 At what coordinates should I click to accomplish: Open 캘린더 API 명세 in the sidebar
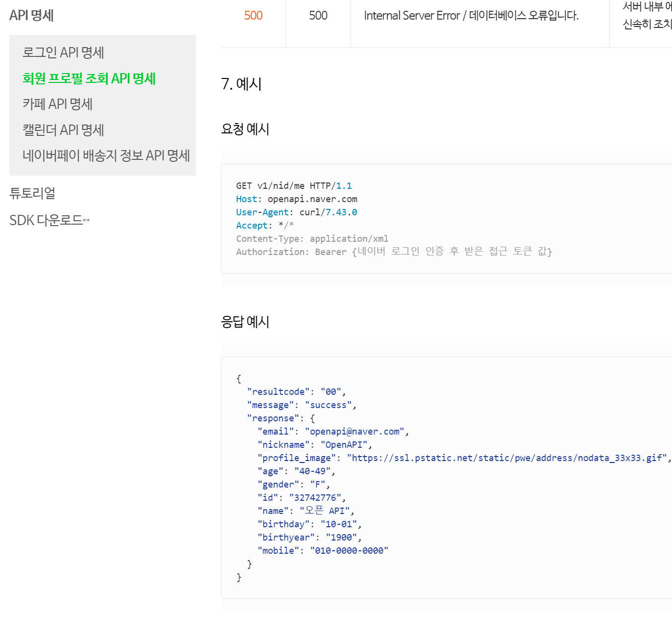coord(63,130)
